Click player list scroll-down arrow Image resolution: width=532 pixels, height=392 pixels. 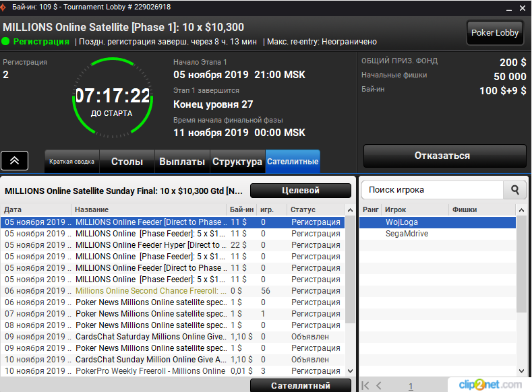click(521, 371)
